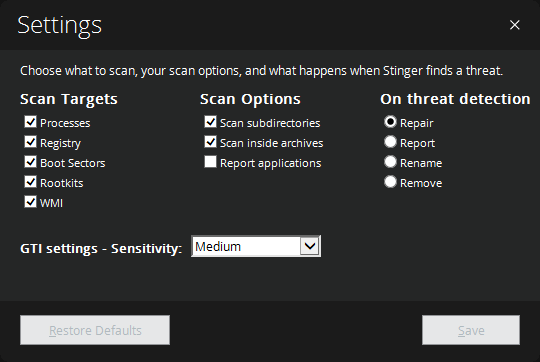Screen dimensions: 540x362
Task: Enable Report applications checkbox
Action: 210,162
